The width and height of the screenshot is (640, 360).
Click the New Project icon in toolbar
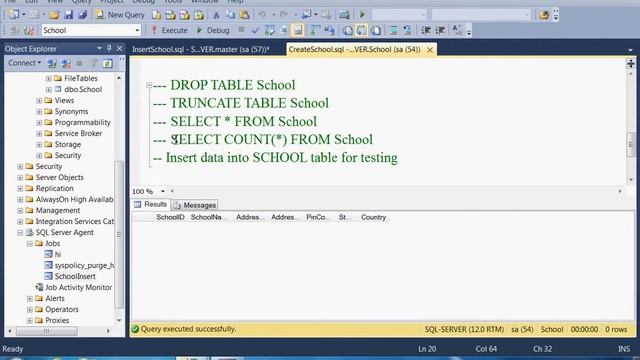[x=13, y=15]
